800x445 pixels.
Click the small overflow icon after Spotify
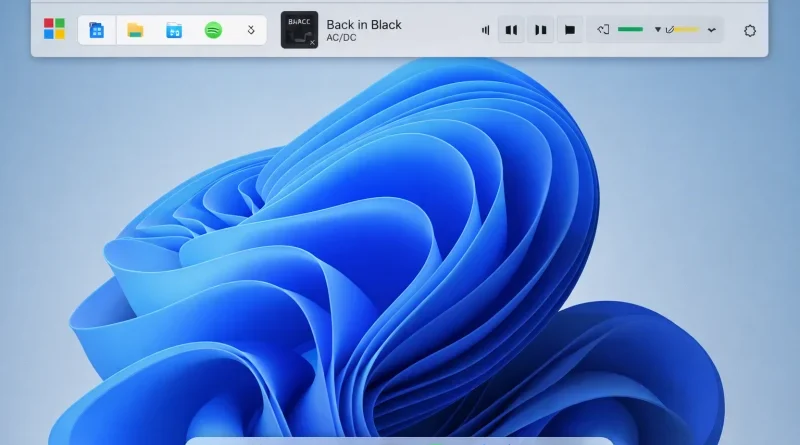[251, 30]
